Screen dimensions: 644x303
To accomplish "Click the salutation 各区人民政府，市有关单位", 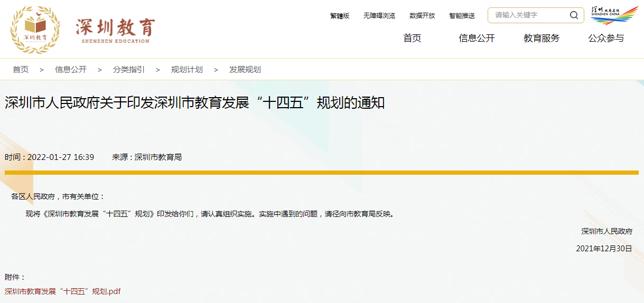I will 58,196.
